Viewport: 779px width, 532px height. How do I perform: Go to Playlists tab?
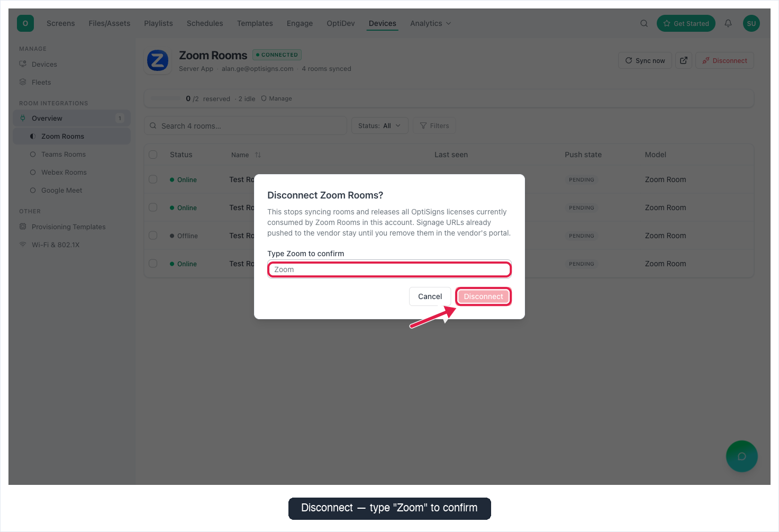click(158, 23)
